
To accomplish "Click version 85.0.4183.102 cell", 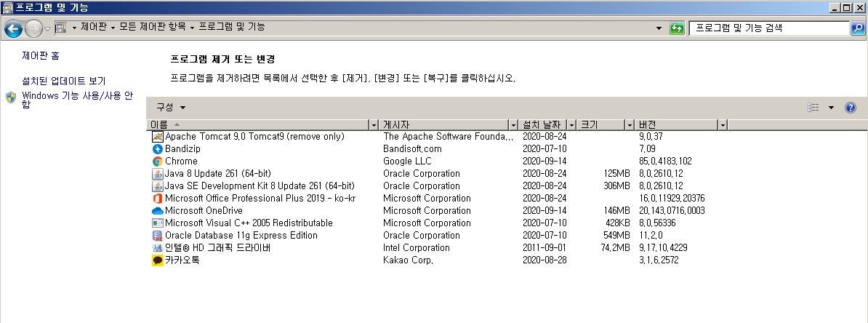I will (x=665, y=161).
